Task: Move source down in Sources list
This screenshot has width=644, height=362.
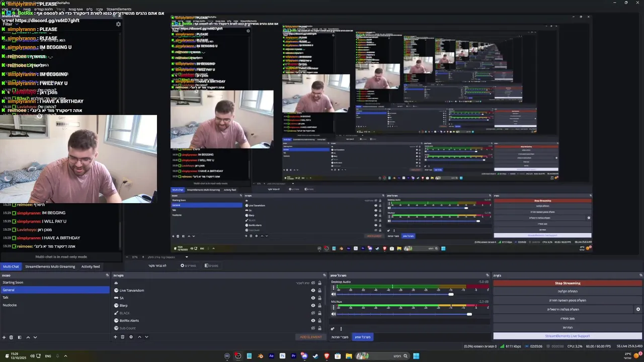Action: point(146,337)
